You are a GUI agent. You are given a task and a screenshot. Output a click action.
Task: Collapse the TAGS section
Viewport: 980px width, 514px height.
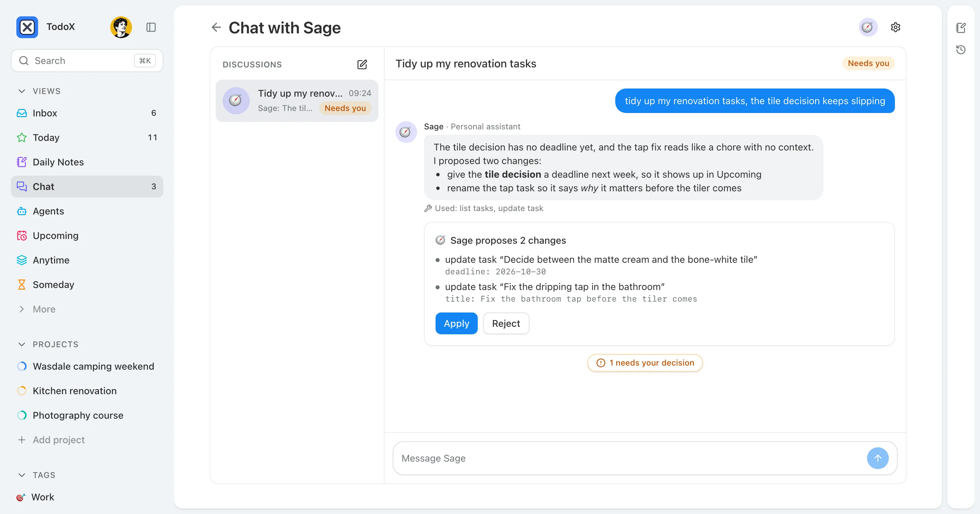coord(22,475)
